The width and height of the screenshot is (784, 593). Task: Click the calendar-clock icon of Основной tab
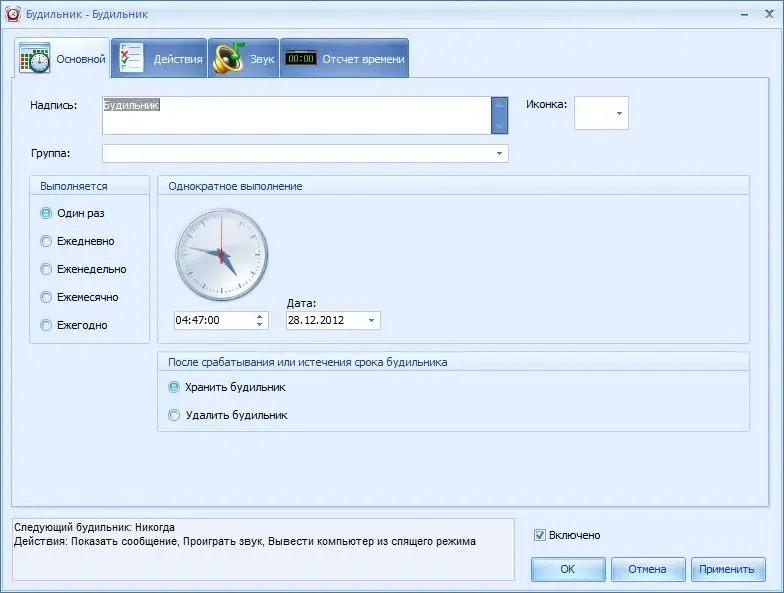(x=34, y=58)
